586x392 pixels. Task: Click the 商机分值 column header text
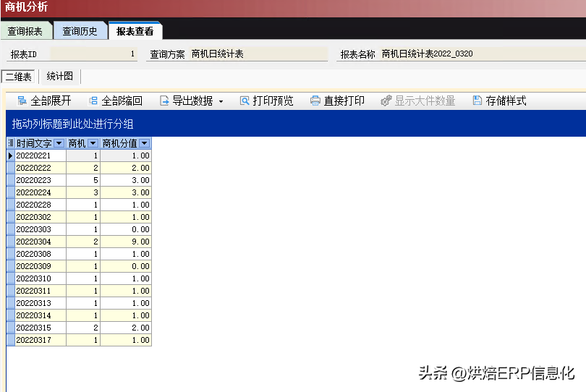[x=119, y=143]
